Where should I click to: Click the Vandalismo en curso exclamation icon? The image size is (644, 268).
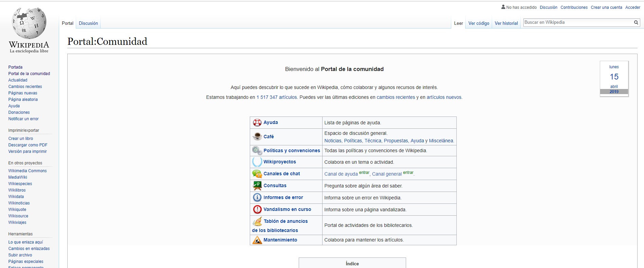257,209
